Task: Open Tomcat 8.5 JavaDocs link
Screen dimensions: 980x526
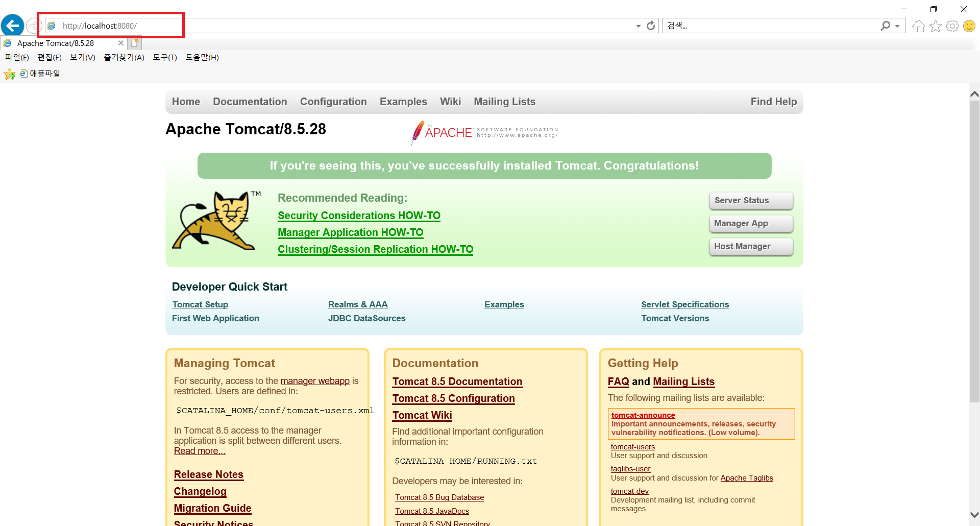Action: tap(432, 511)
